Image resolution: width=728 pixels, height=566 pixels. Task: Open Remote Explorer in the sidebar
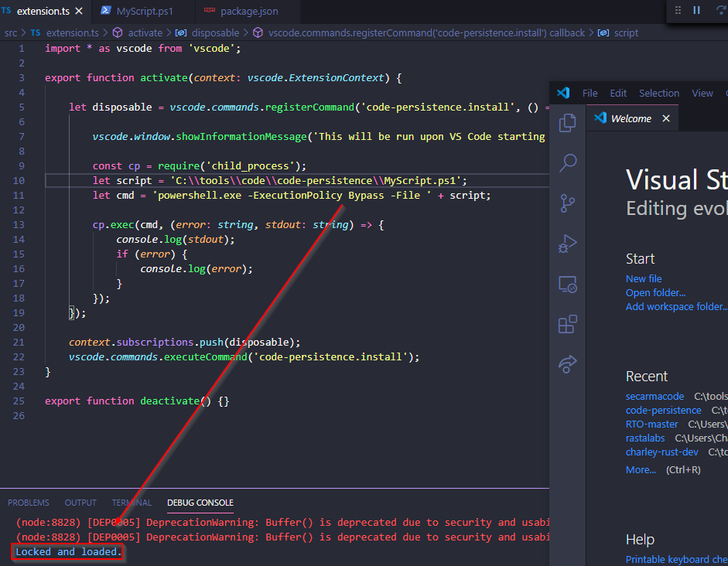[568, 285]
